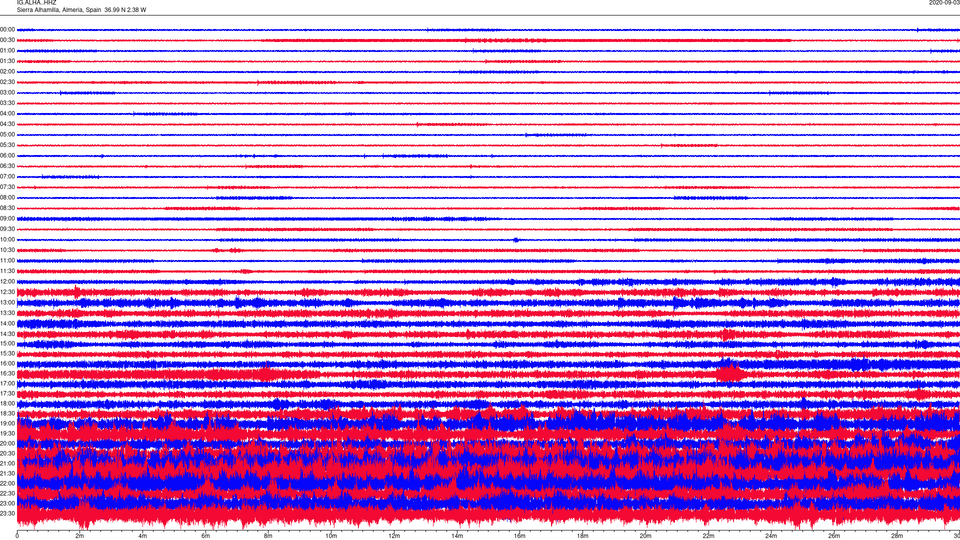
Task: Click the '19:00' time label
Action: [x=7, y=423]
